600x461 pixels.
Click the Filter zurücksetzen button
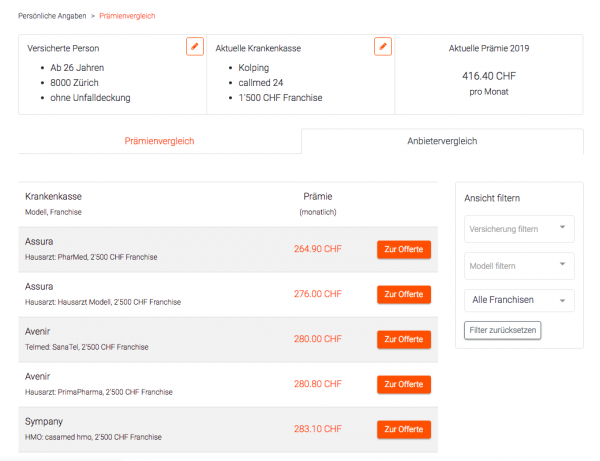click(x=502, y=330)
